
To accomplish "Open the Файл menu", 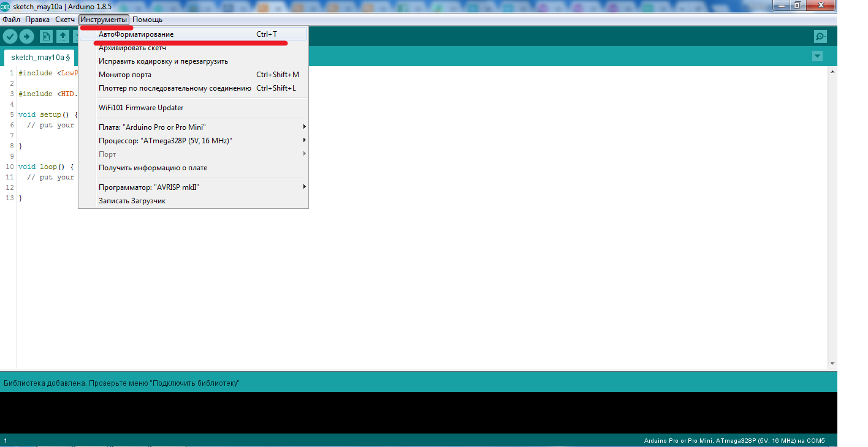I will 12,20.
